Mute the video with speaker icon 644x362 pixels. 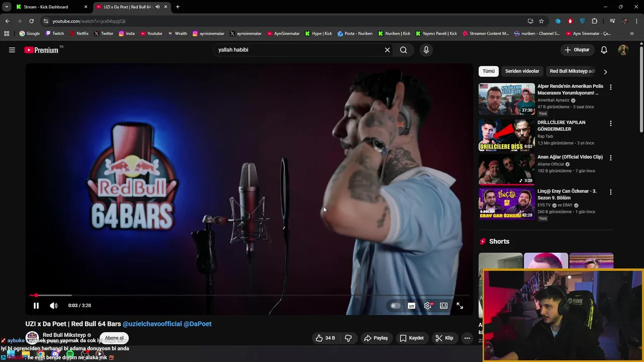pos(54,305)
